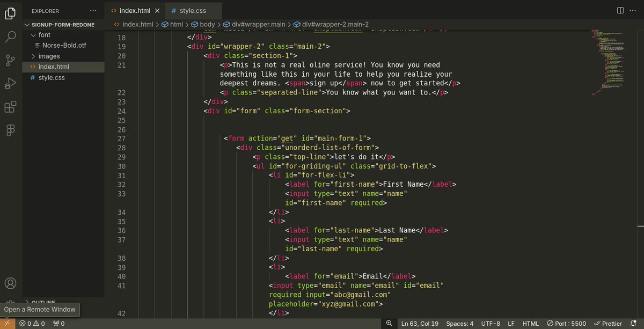Click the Open a Remote Window status button

pyautogui.click(x=7, y=324)
